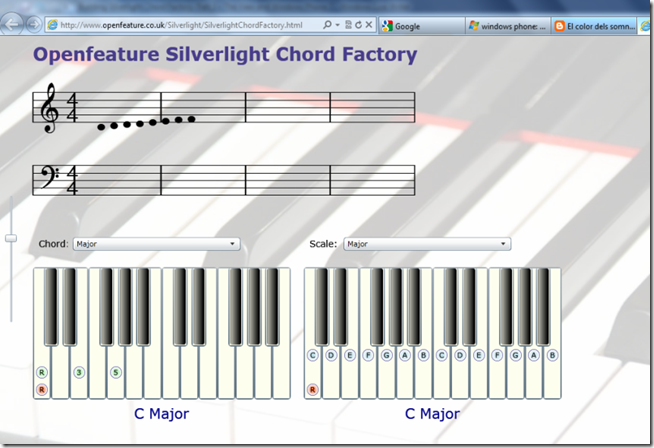Click the lowest D-sharp black key on chord keyboard

[70, 307]
